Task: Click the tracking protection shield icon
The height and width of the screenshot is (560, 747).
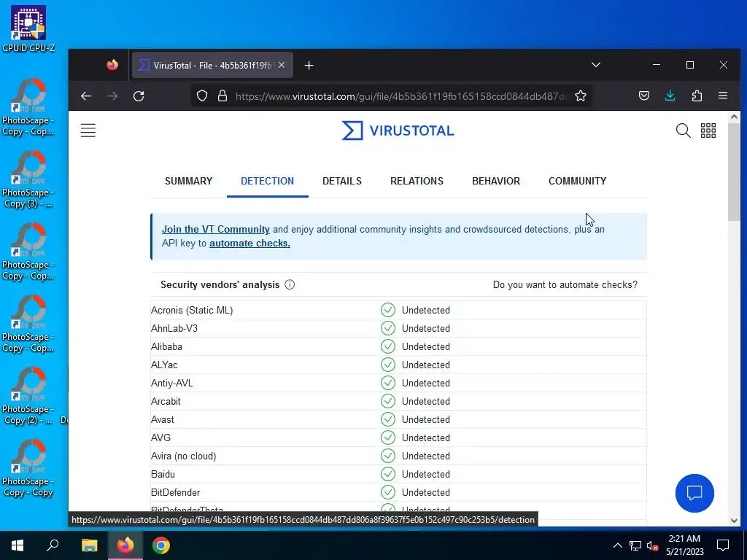Action: [202, 96]
